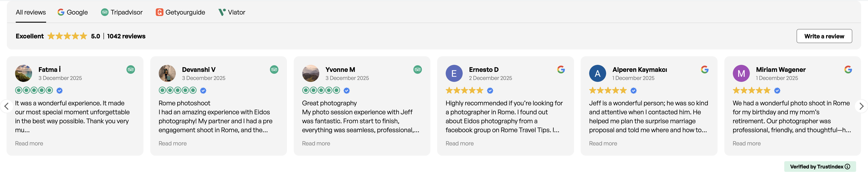Advance the carousel with the right arrow

(x=861, y=106)
